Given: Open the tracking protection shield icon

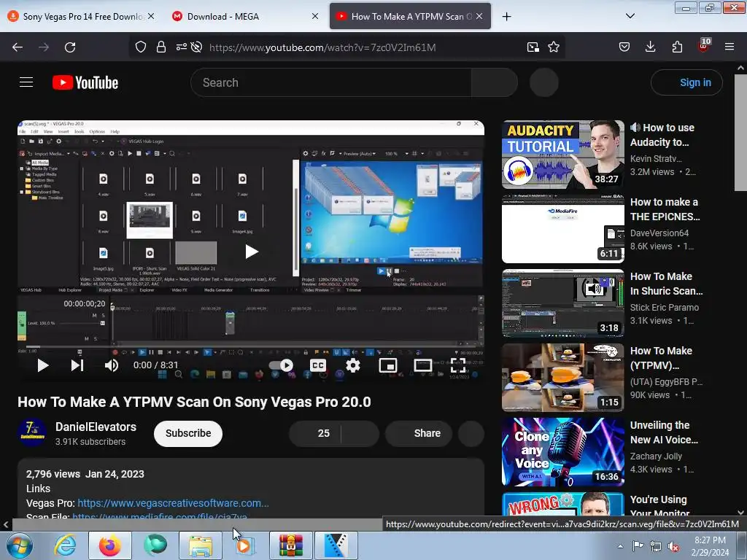Looking at the screenshot, I should point(141,47).
